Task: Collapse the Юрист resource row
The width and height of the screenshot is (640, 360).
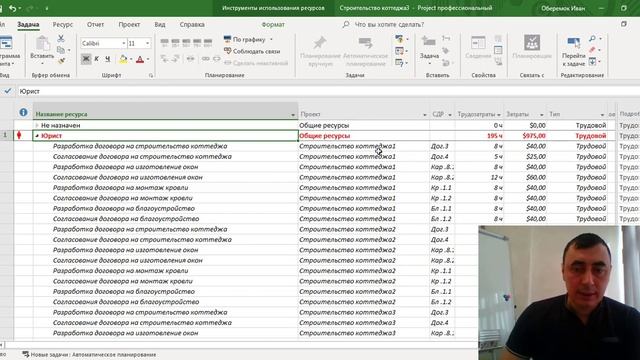Action: coord(37,136)
